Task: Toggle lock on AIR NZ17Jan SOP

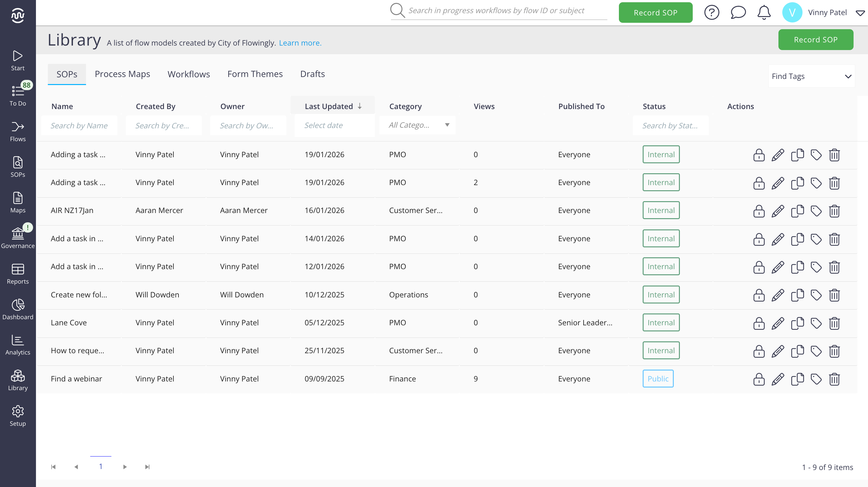Action: click(759, 211)
